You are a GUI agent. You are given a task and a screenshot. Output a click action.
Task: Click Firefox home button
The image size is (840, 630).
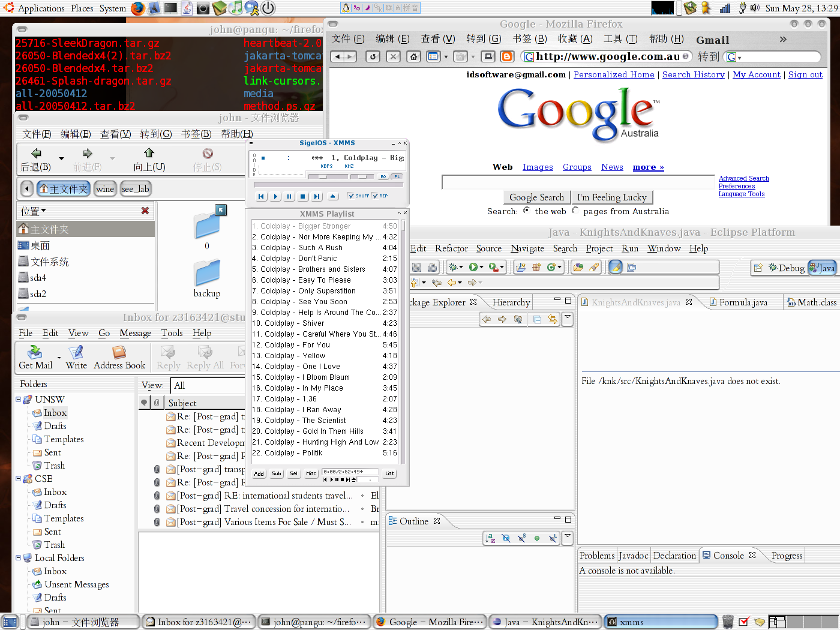pos(413,56)
